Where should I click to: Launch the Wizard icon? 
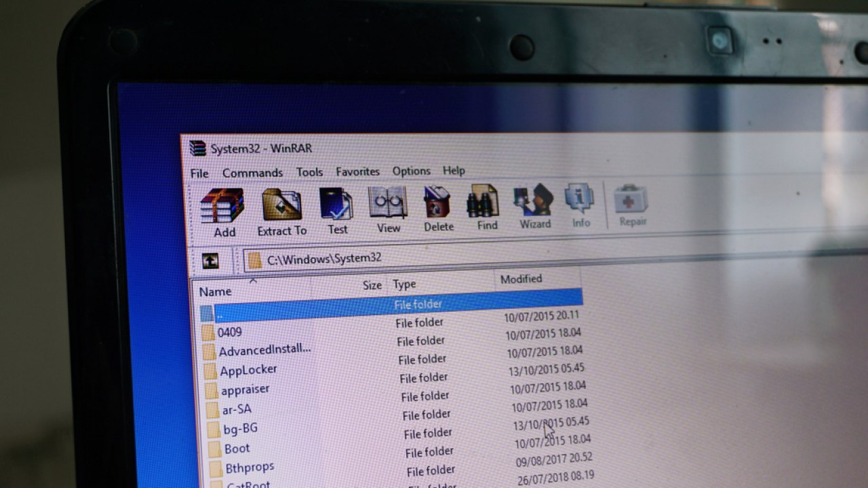click(x=534, y=201)
